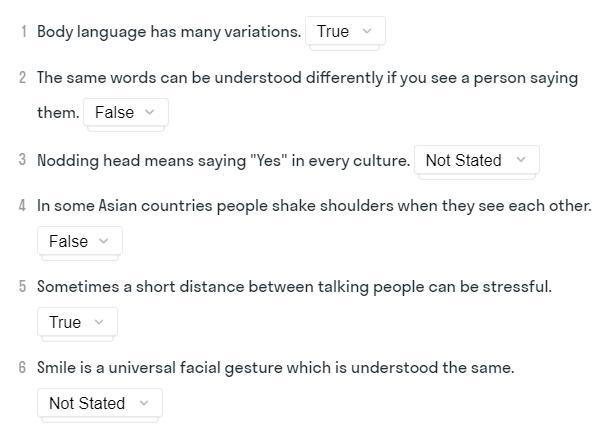Viewport: 609px width, 444px height.
Task: Click the statement about short distance being stressful
Action: click(x=294, y=287)
